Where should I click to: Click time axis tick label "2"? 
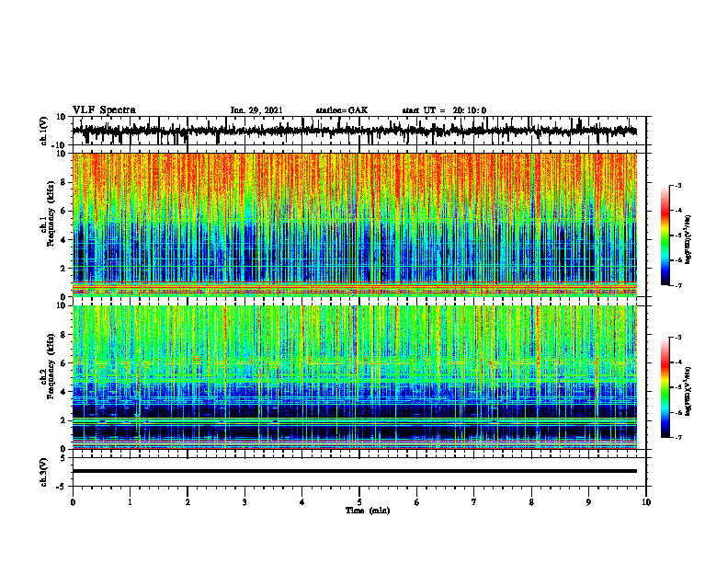point(188,502)
